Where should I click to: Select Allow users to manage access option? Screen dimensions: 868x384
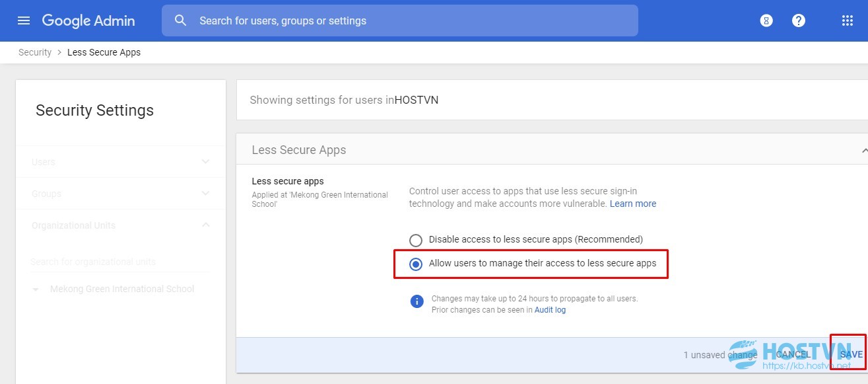(416, 264)
